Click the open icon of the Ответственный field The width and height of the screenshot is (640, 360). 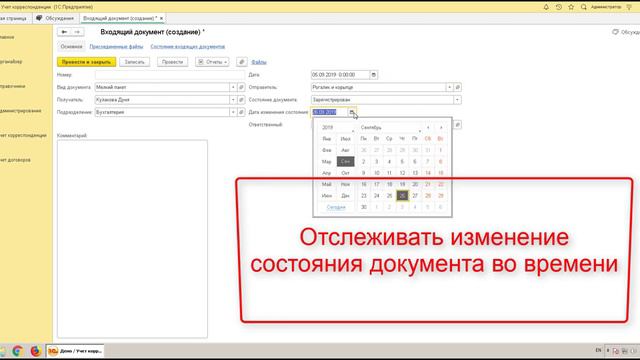click(458, 124)
